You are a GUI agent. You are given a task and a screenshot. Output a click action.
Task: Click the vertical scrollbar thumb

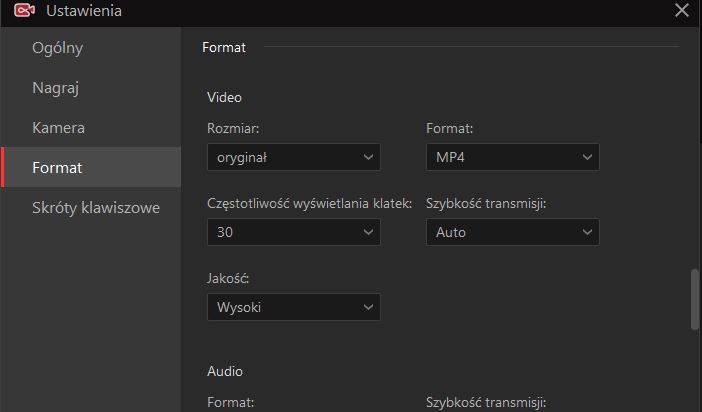pyautogui.click(x=695, y=300)
